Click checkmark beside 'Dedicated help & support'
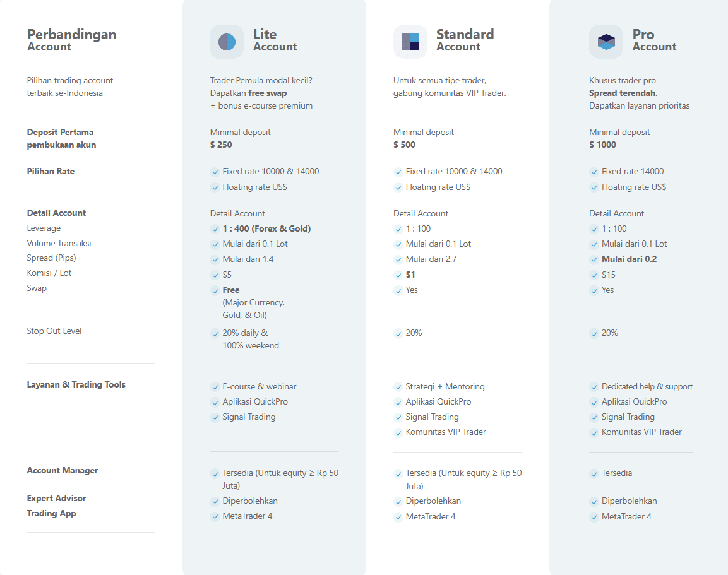This screenshot has height=575, width=728. pyautogui.click(x=594, y=387)
